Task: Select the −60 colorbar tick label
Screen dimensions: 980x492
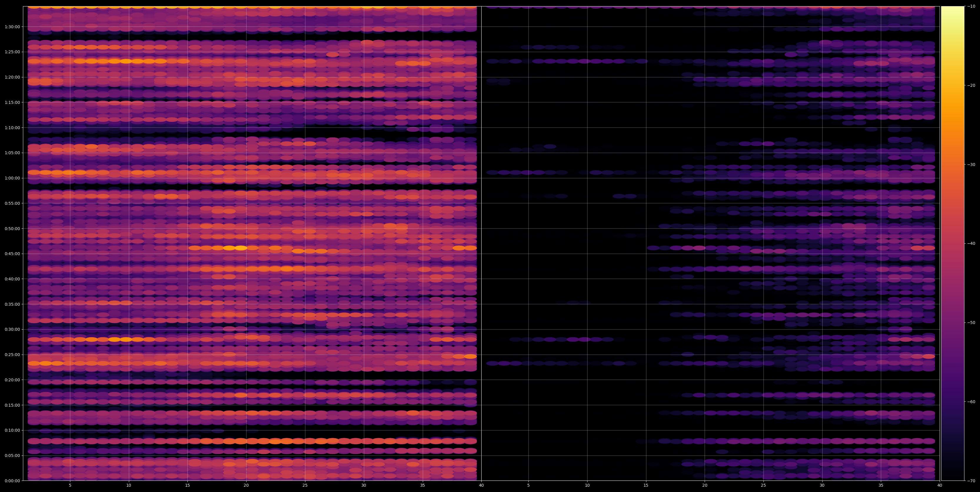Action: click(971, 402)
